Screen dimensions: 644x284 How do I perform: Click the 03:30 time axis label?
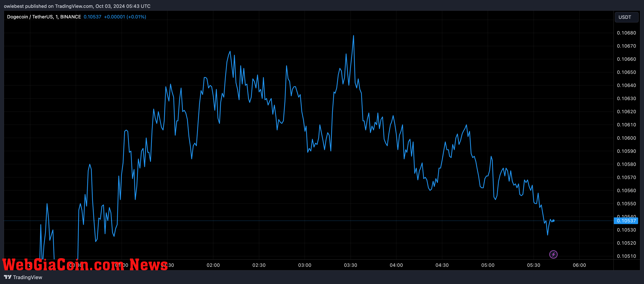[x=350, y=265]
